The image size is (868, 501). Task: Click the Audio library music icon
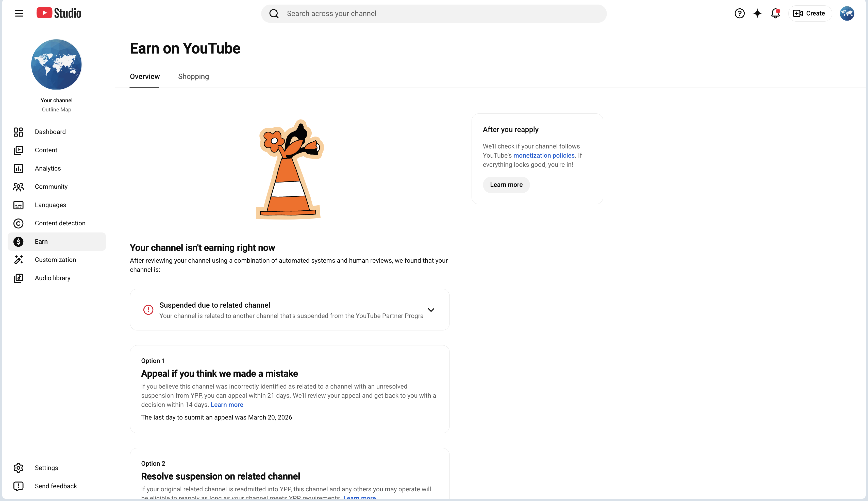(18, 278)
